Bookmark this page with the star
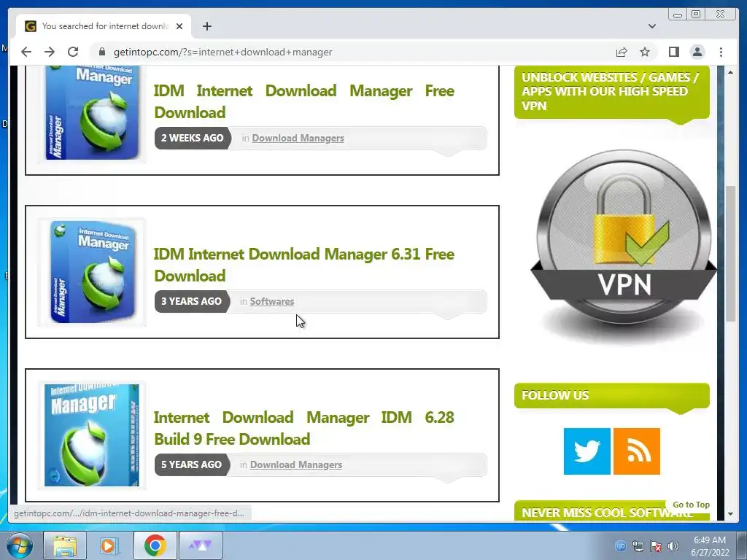Screen dimensions: 747x560 (x=645, y=52)
